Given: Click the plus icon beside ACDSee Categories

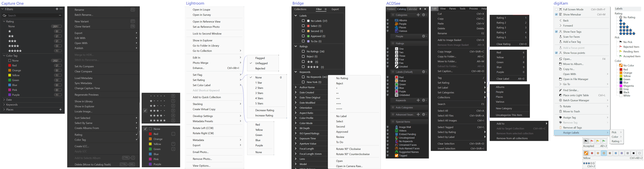Looking at the screenshot, I should [418, 15].
